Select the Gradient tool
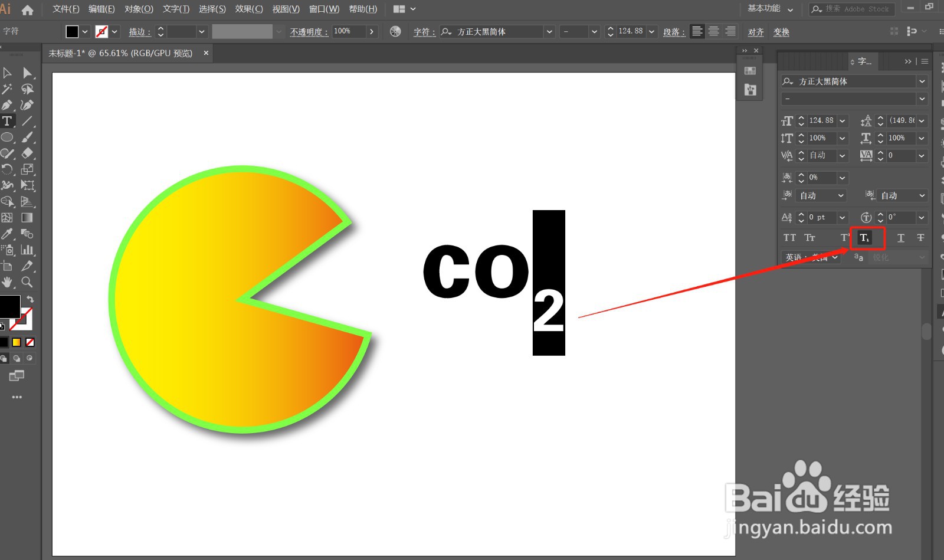This screenshot has width=944, height=560. click(27, 218)
